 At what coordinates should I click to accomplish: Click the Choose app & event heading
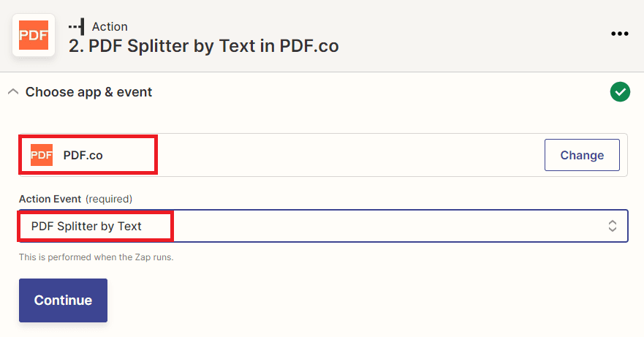(x=88, y=92)
